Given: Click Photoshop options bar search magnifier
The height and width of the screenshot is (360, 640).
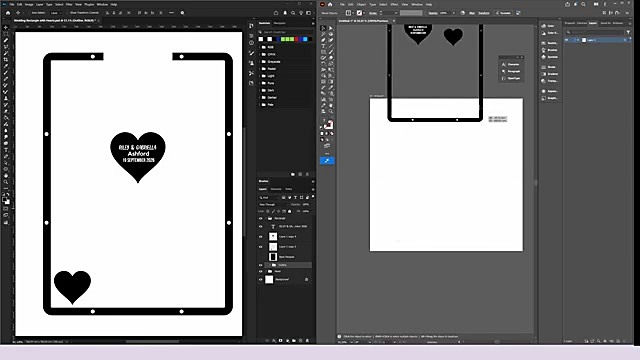Looking at the screenshot, I should pyautogui.click(x=293, y=13).
